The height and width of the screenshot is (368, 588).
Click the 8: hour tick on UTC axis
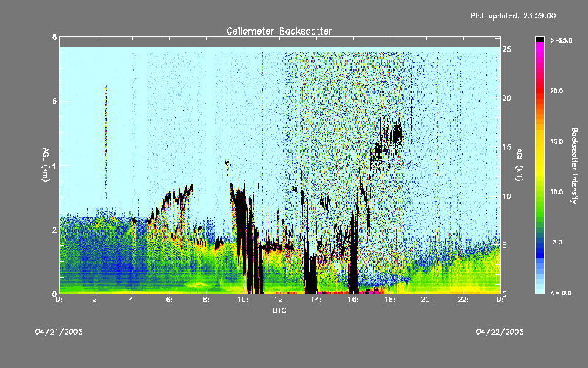pos(206,300)
